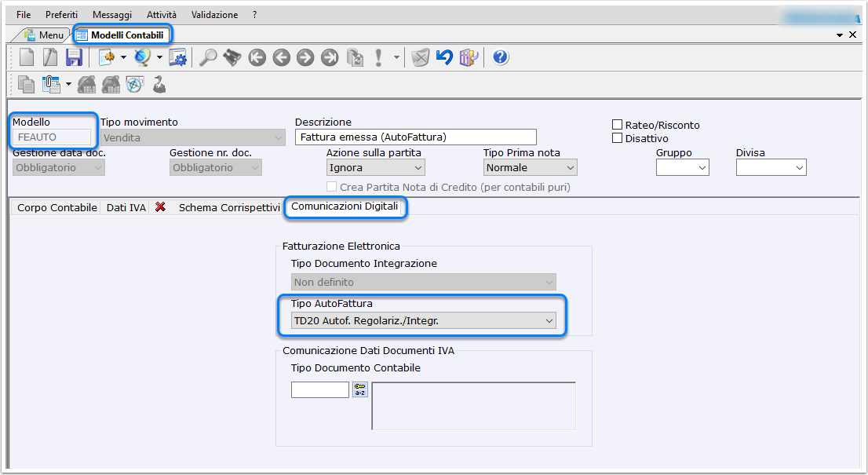This screenshot has width=868, height=475.
Task: Save with the blue floppy disk icon
Action: pyautogui.click(x=74, y=57)
